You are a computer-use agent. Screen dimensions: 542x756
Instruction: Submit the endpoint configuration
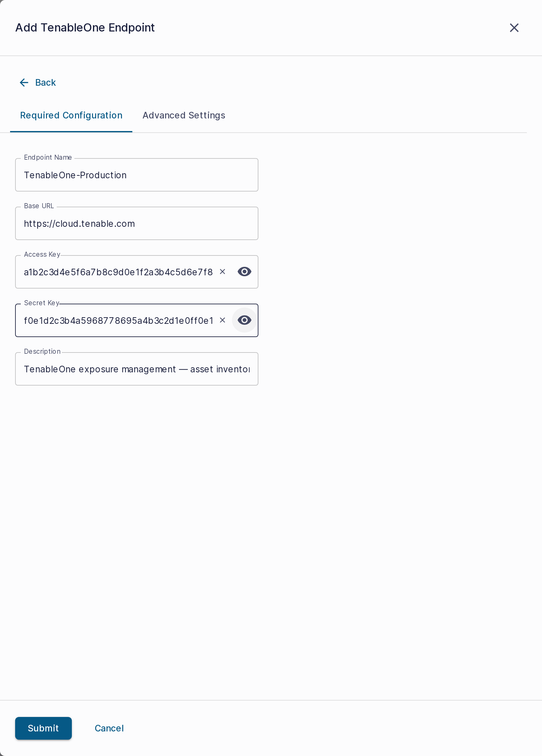[x=43, y=728]
